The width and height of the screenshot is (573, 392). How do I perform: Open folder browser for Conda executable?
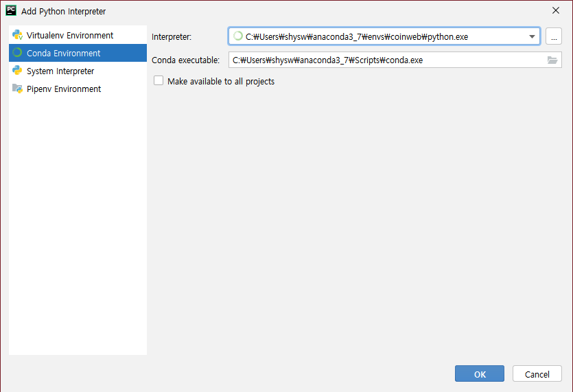point(552,60)
